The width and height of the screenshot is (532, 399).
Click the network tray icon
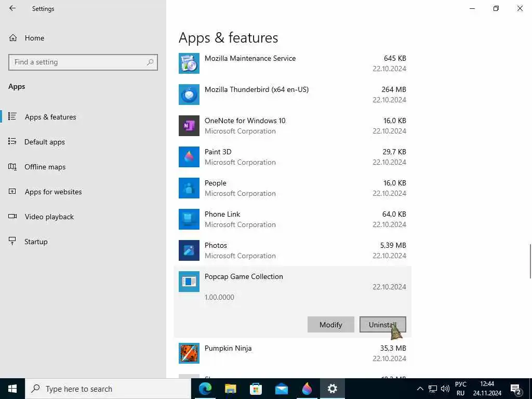(433, 389)
